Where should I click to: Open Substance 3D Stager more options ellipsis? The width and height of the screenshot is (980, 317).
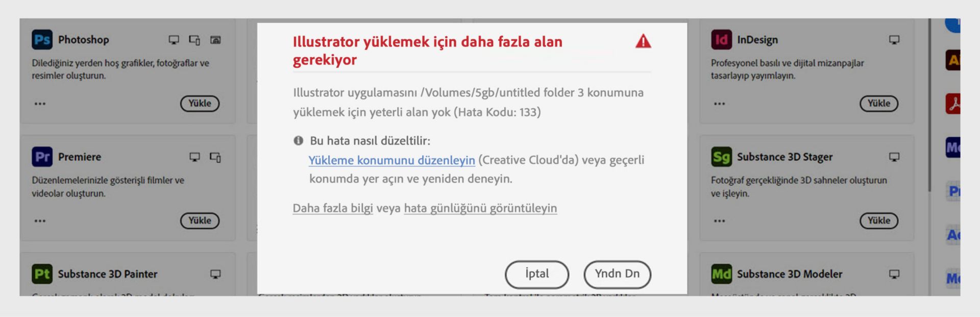click(719, 221)
